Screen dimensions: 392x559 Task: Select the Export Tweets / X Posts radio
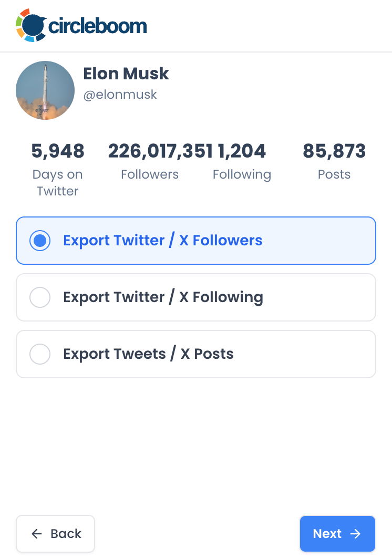click(x=40, y=354)
